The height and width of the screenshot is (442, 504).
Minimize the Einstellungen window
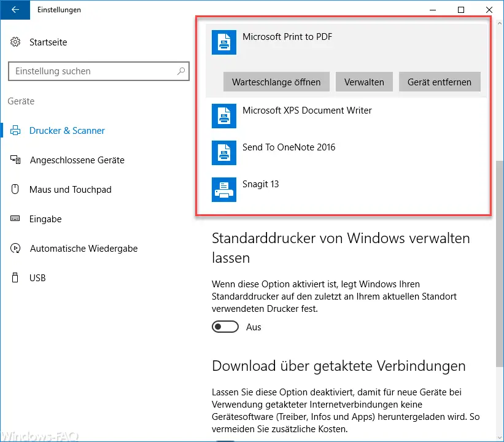(433, 10)
